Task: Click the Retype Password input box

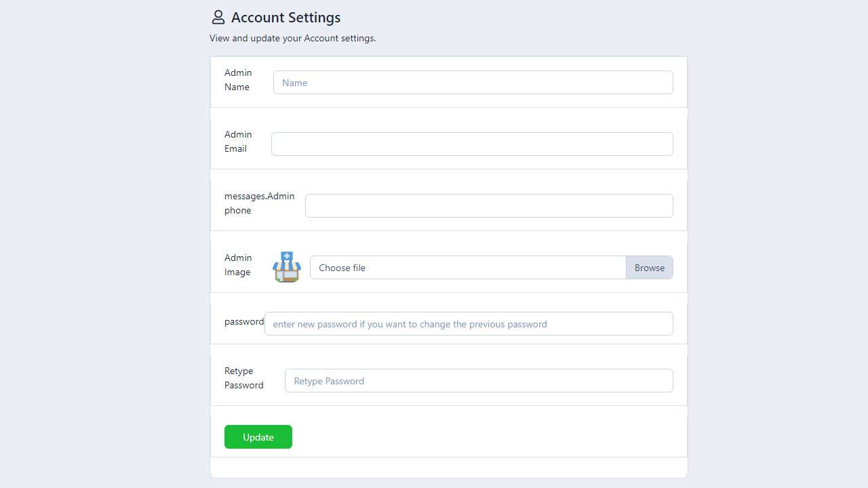Action: click(x=479, y=381)
